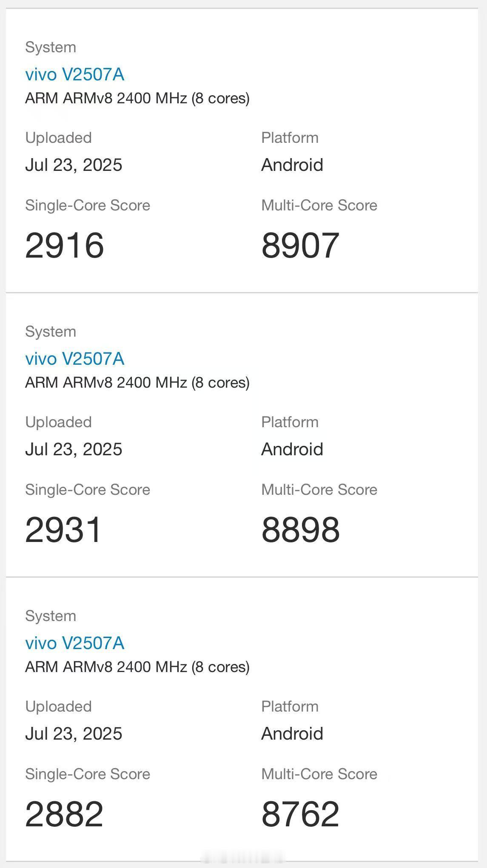
Task: Click Android platform text in the 2916 result
Action: (x=292, y=165)
